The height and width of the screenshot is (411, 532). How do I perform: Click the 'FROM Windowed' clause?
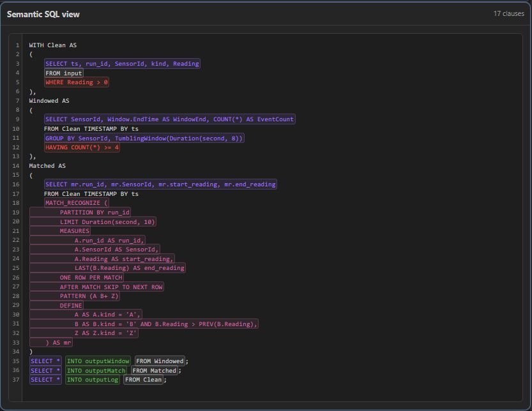160,361
